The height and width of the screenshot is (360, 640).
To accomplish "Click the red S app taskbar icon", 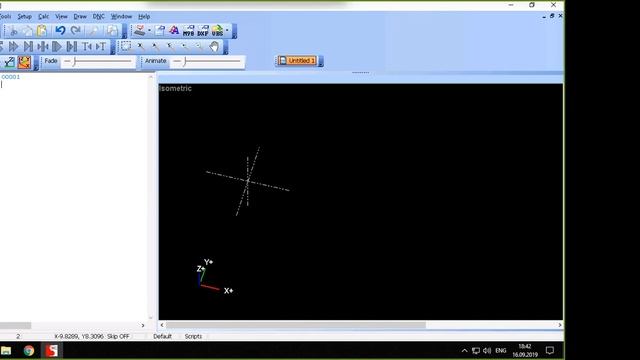I will (x=51, y=351).
